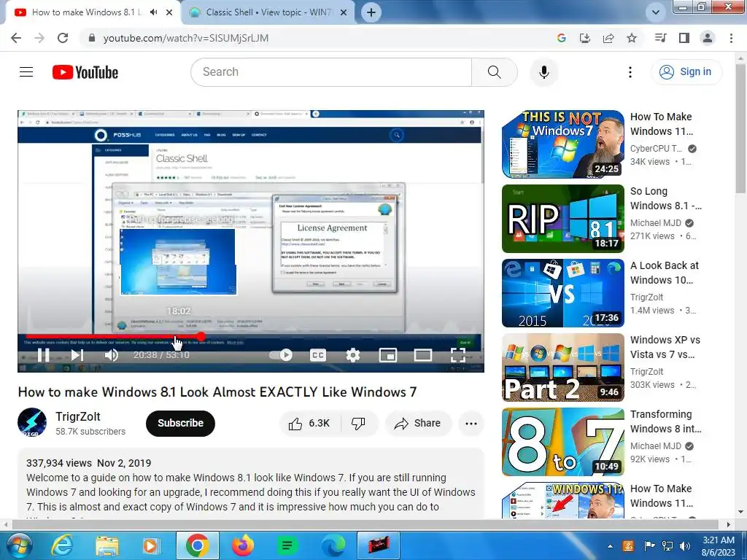Screen dimensions: 747x560
Task: Open Chrome profile avatar
Action: tap(708, 38)
